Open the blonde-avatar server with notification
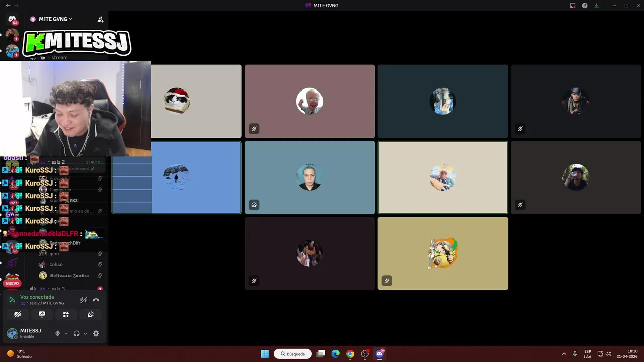Screen dimensions: 644x362 pyautogui.click(x=12, y=35)
